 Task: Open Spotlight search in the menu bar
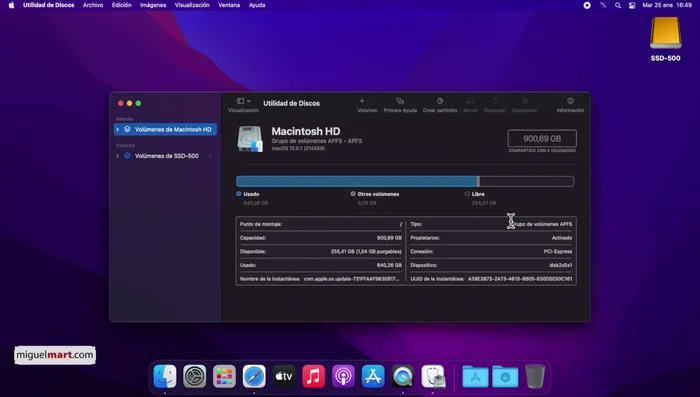(618, 5)
